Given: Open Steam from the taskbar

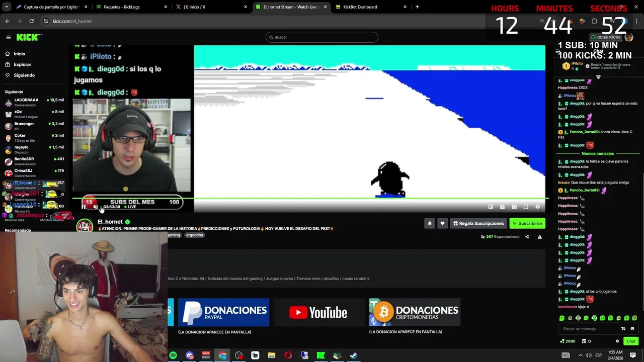Looking at the screenshot, I should click(x=354, y=355).
